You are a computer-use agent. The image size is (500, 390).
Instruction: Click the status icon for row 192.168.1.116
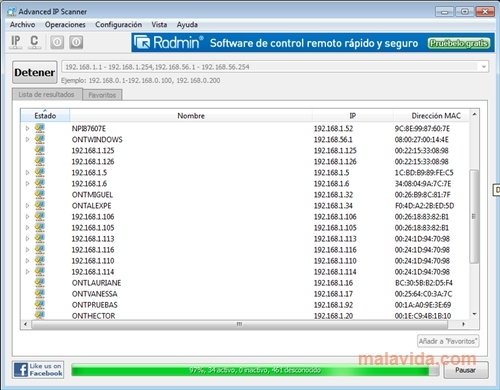40,249
